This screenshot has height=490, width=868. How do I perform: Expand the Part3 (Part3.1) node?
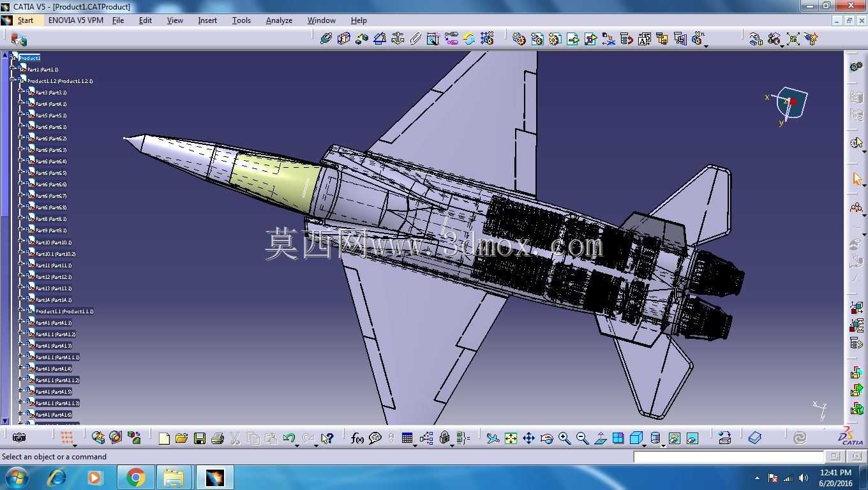point(20,92)
